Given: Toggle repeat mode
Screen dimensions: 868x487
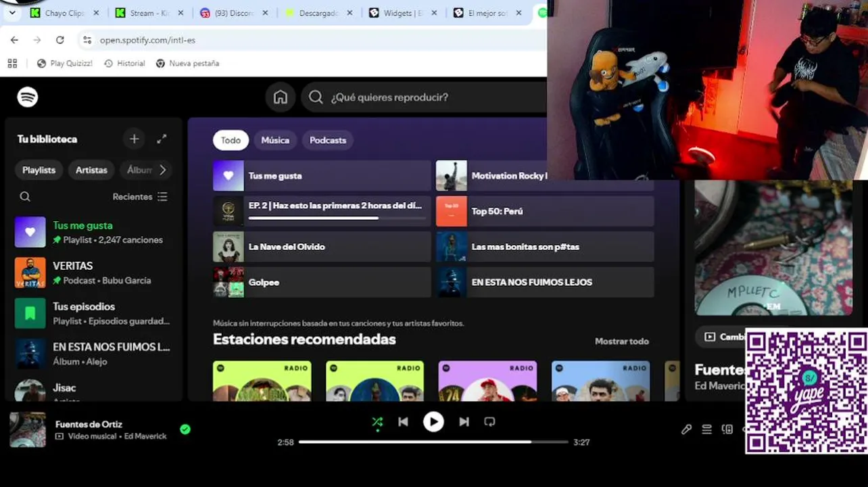Looking at the screenshot, I should (x=489, y=422).
